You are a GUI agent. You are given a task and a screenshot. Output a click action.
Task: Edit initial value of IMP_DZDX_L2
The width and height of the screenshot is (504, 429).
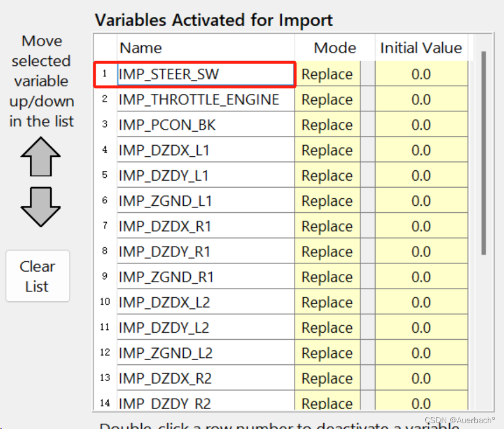[x=421, y=302]
